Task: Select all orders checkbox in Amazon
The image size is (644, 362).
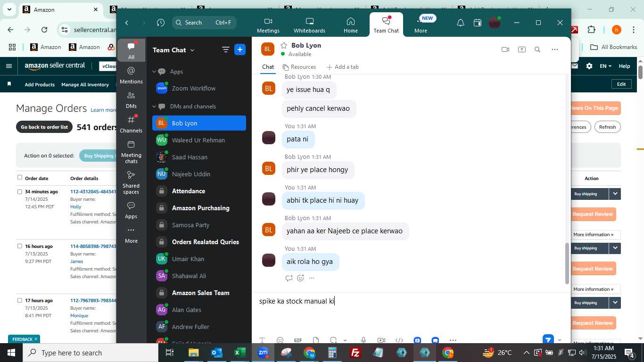Action: pyautogui.click(x=20, y=177)
